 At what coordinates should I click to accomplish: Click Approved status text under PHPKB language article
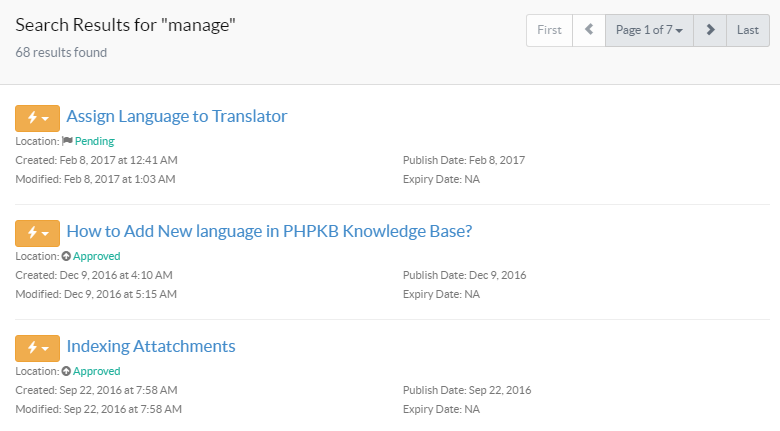coord(97,256)
